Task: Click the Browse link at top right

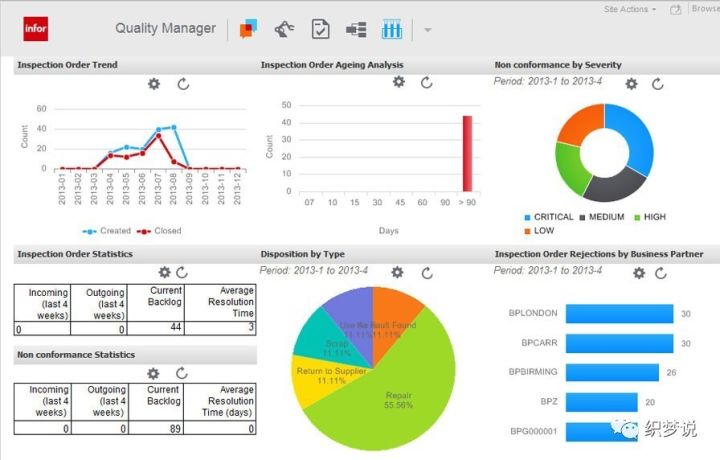Action: coord(704,9)
